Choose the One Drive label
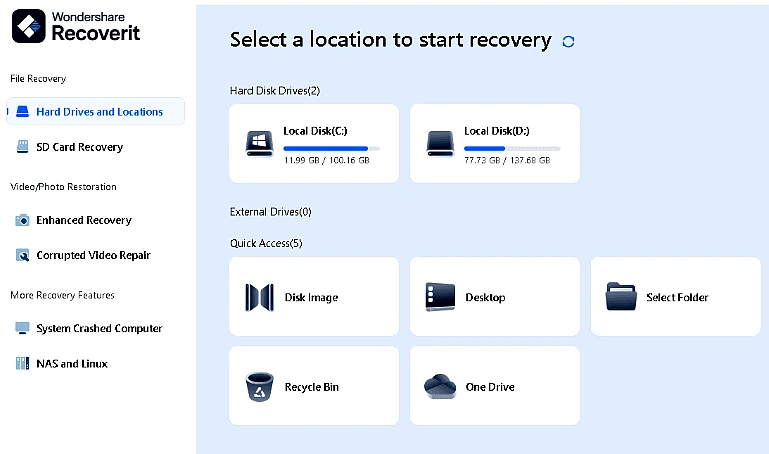The width and height of the screenshot is (769, 454). point(490,387)
